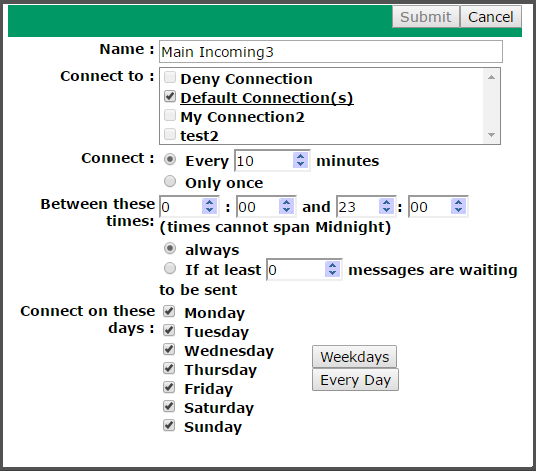Viewport: 536px width, 471px height.
Task: Click the Submit button
Action: [426, 17]
